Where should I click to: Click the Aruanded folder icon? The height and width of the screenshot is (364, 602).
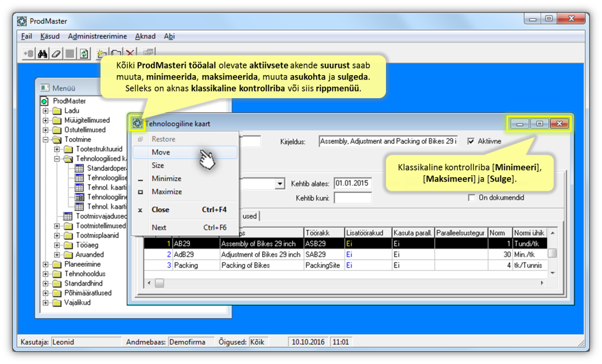pyautogui.click(x=69, y=254)
